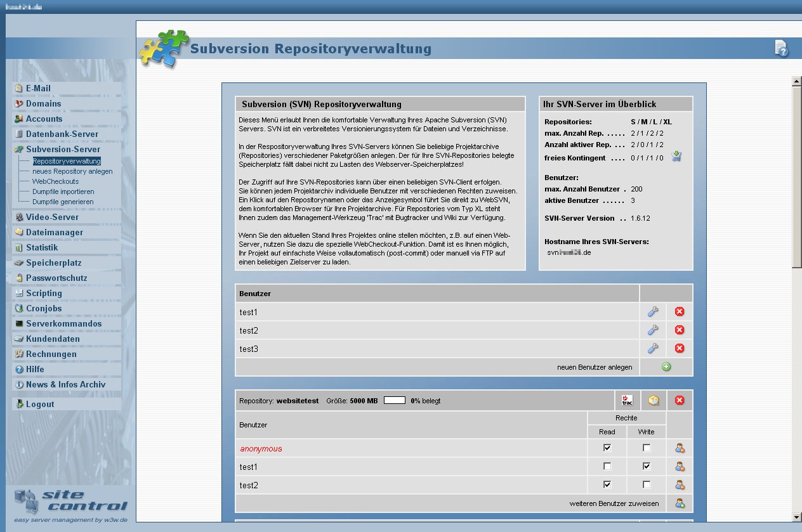Open the help page icon in header

click(782, 48)
